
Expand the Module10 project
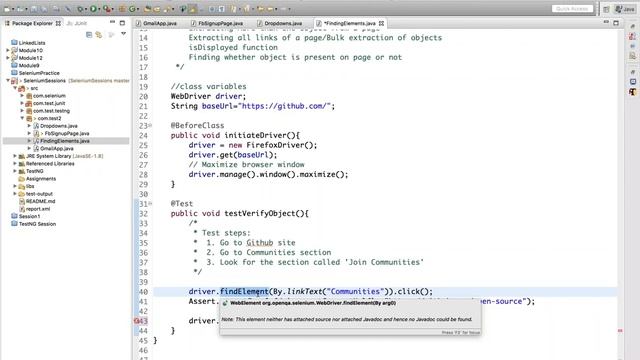coord(8,50)
